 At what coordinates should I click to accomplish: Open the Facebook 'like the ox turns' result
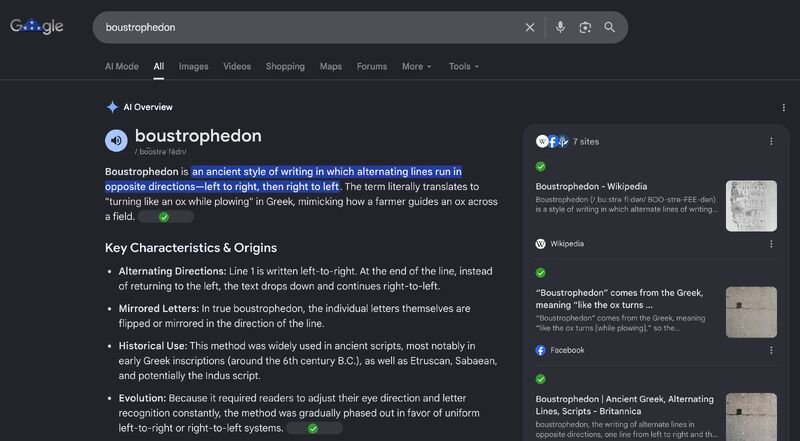click(x=619, y=299)
